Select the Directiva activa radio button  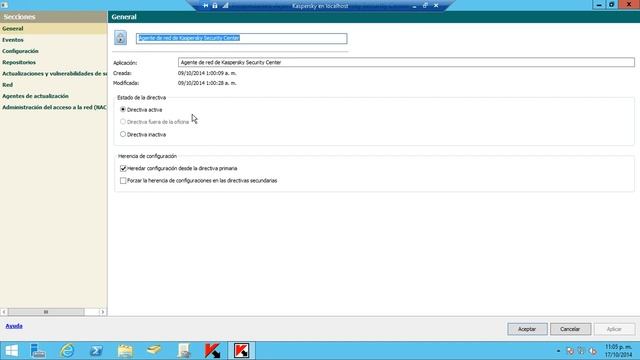[x=123, y=109]
